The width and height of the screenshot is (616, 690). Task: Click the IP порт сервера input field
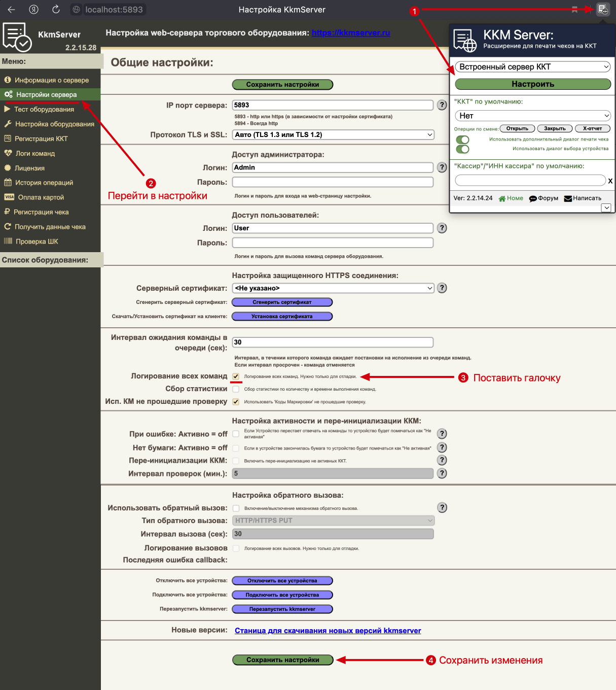(x=333, y=105)
